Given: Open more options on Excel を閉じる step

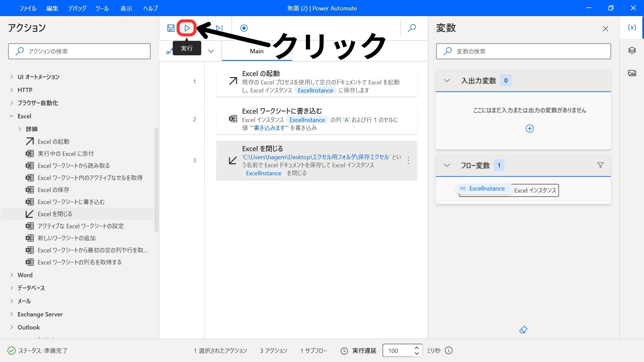Looking at the screenshot, I should [x=408, y=160].
